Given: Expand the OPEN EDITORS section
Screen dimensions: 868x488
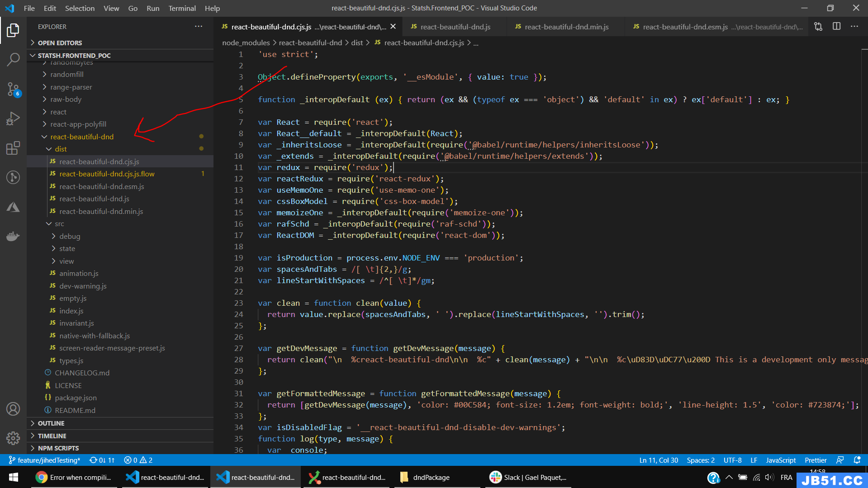Looking at the screenshot, I should [x=120, y=43].
